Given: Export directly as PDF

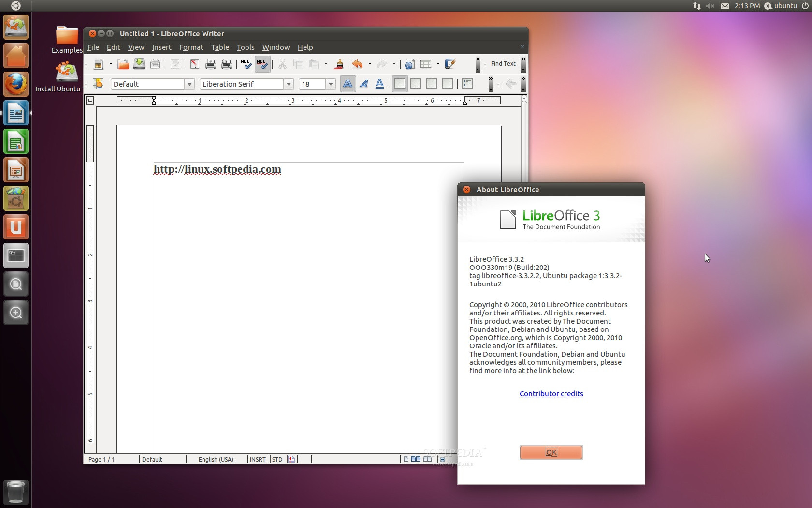Looking at the screenshot, I should point(194,64).
